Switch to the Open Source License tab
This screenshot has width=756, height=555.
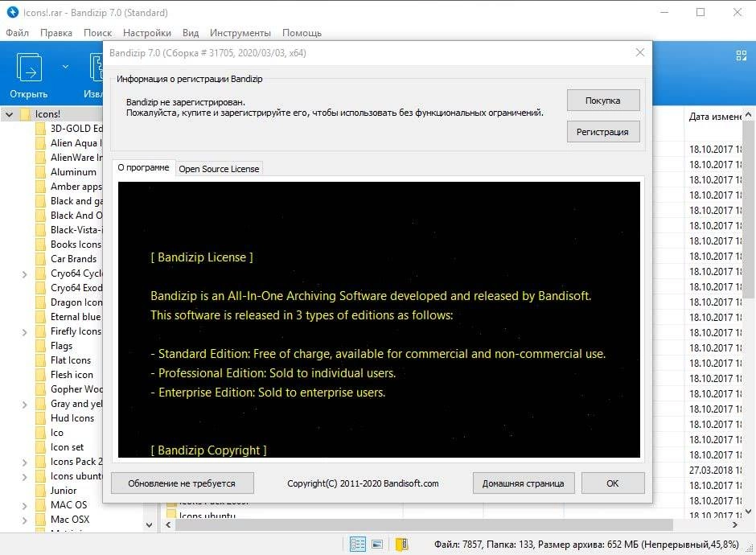pyautogui.click(x=219, y=169)
